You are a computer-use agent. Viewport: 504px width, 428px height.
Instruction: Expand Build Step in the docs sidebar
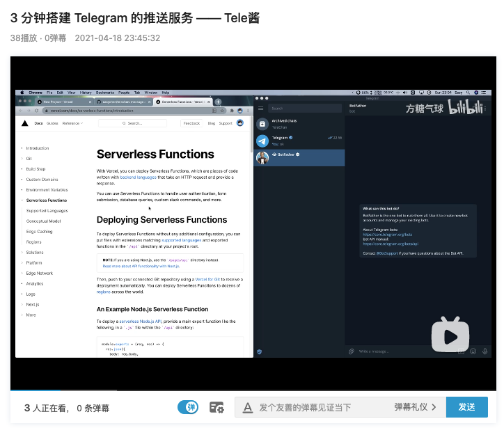coord(36,169)
